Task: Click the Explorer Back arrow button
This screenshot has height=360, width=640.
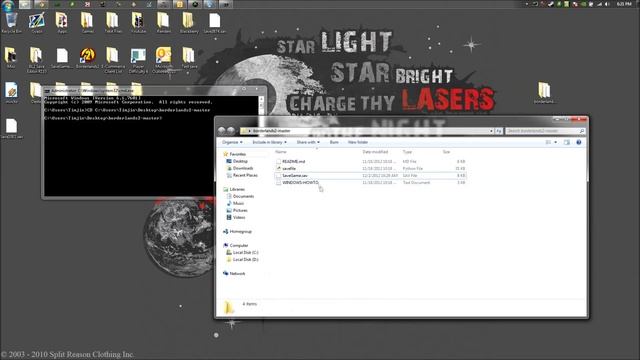Action: 222,131
